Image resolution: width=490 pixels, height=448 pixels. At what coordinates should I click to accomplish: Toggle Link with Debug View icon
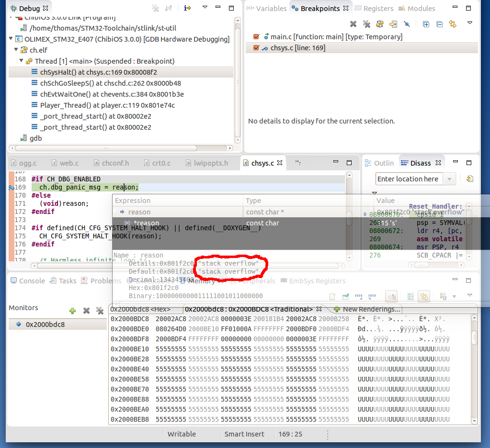point(453,24)
